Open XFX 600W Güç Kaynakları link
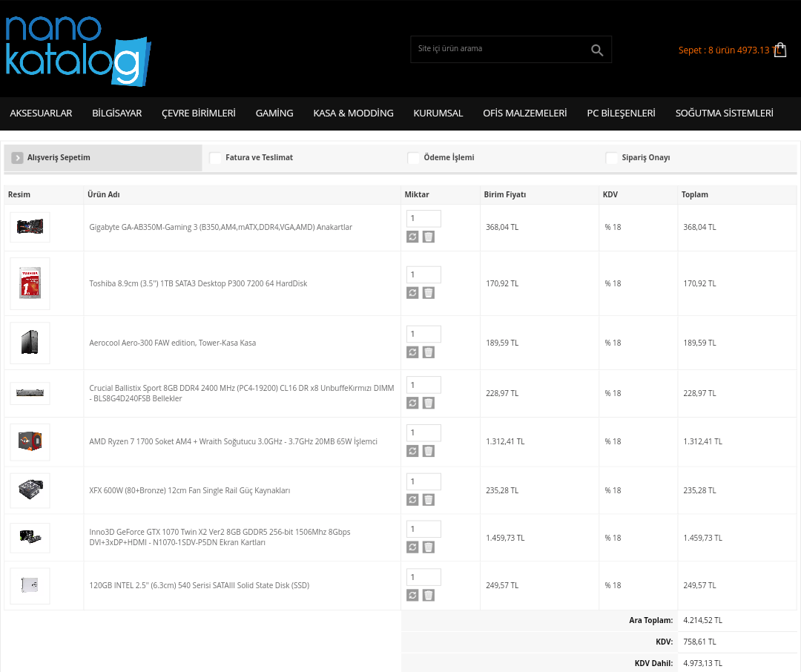This screenshot has height=672, width=801. (x=190, y=490)
